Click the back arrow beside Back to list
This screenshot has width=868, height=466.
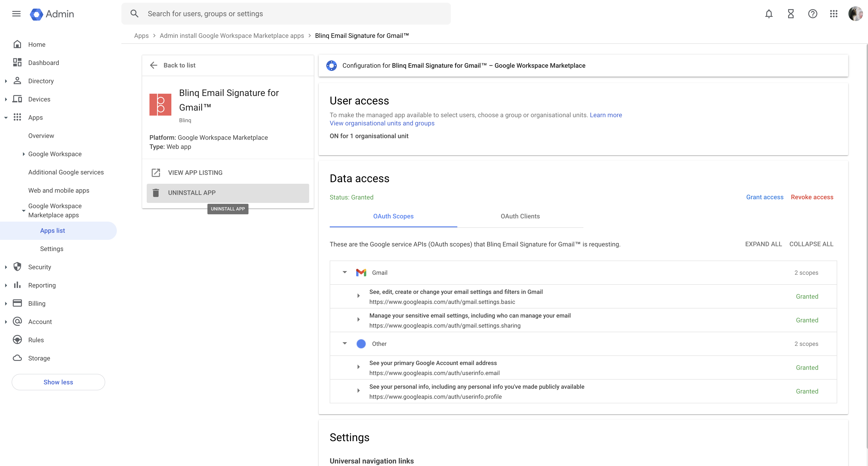[154, 65]
